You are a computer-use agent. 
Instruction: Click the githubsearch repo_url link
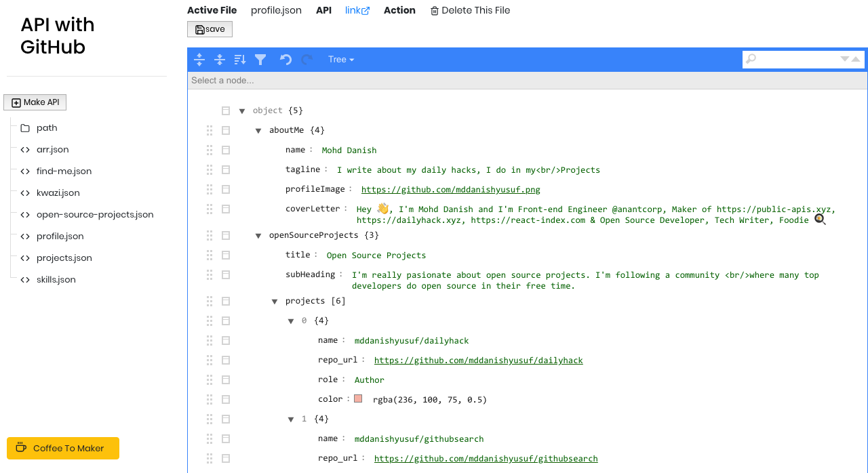(486, 459)
